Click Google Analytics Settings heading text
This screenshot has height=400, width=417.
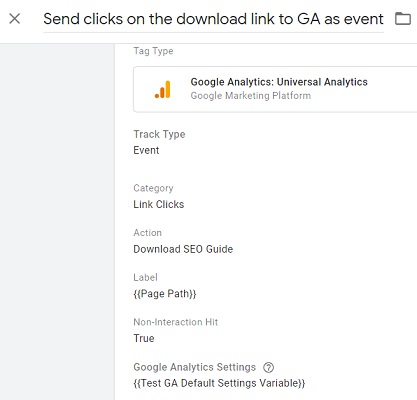pyautogui.click(x=194, y=367)
